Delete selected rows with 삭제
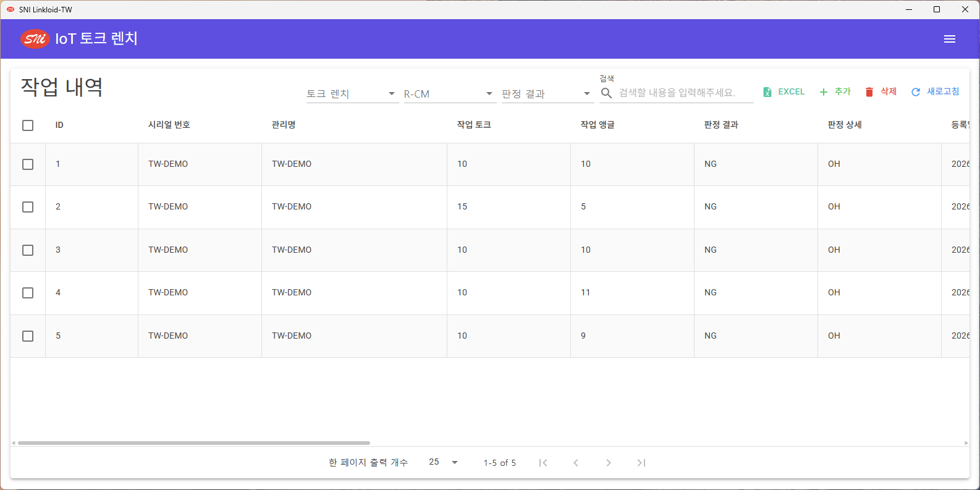 (x=881, y=92)
